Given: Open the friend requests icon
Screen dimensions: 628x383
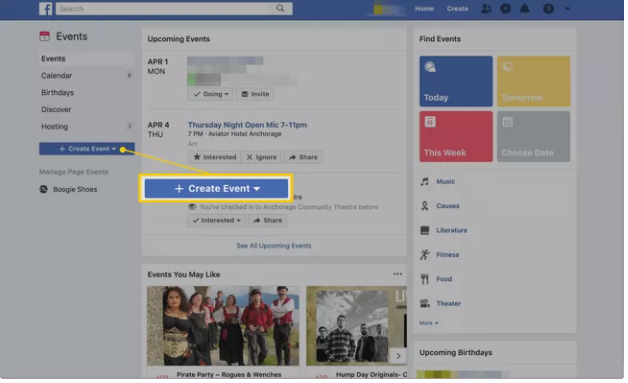Looking at the screenshot, I should (486, 8).
